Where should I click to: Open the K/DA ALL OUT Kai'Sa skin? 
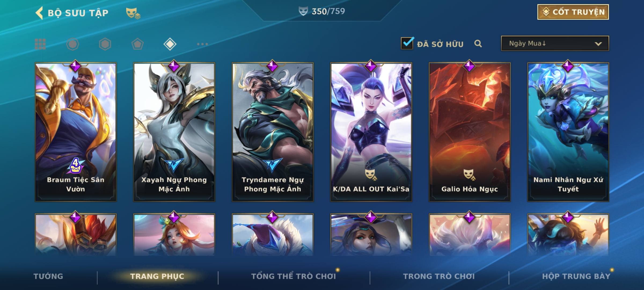click(x=371, y=132)
